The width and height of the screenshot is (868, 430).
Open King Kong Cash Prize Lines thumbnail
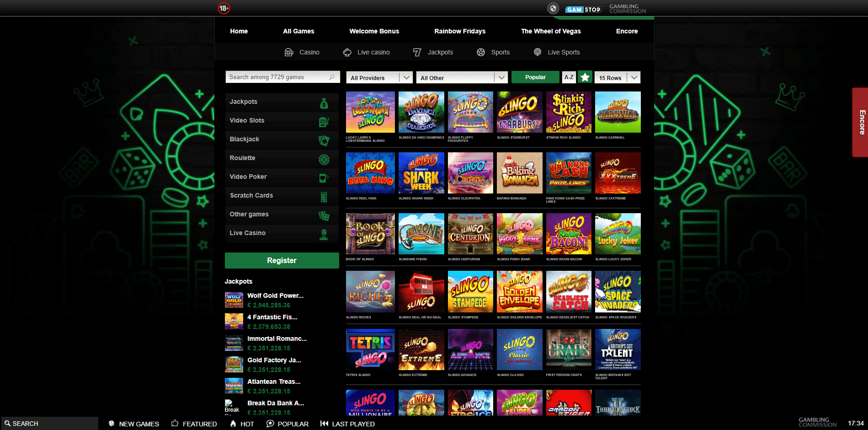(569, 173)
